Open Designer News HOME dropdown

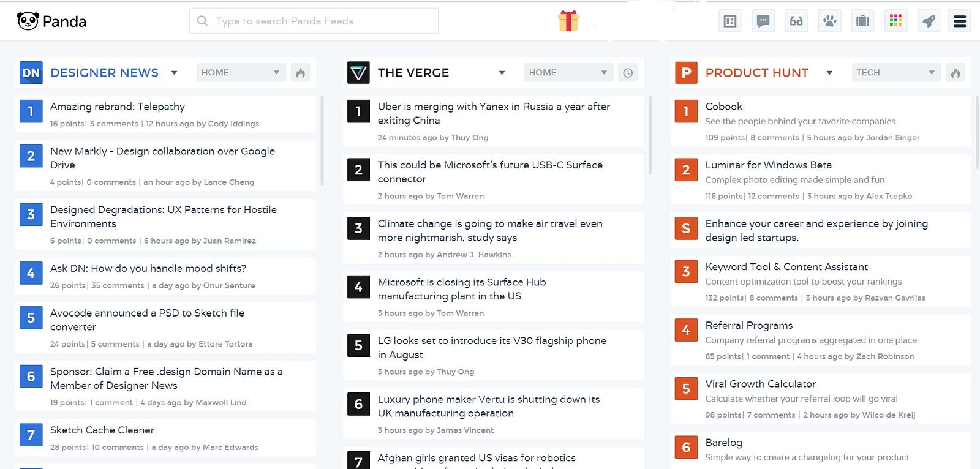241,73
